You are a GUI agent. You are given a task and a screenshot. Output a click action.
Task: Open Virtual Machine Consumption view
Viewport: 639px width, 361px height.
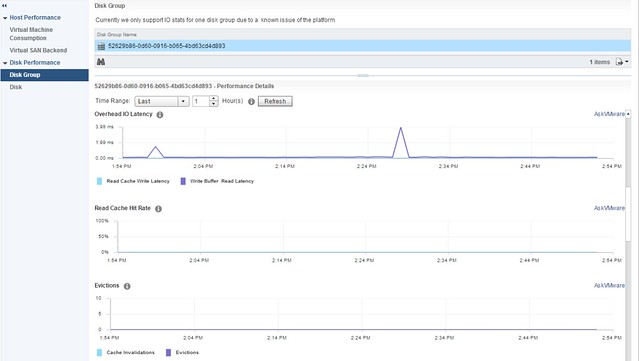31,34
